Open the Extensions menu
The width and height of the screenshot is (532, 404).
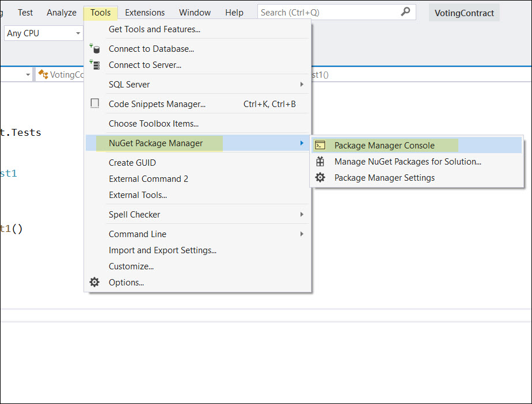click(x=145, y=13)
